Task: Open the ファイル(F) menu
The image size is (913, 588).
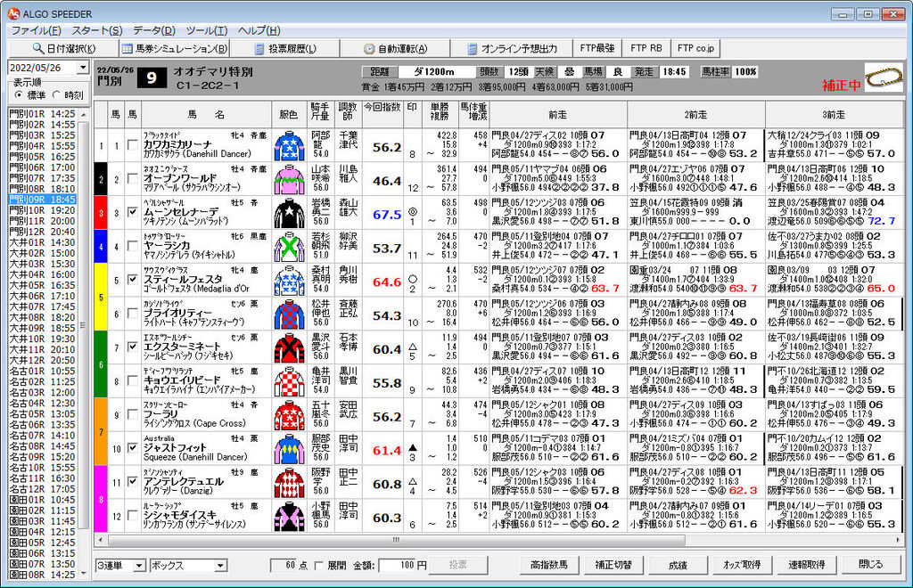Action: (x=36, y=31)
